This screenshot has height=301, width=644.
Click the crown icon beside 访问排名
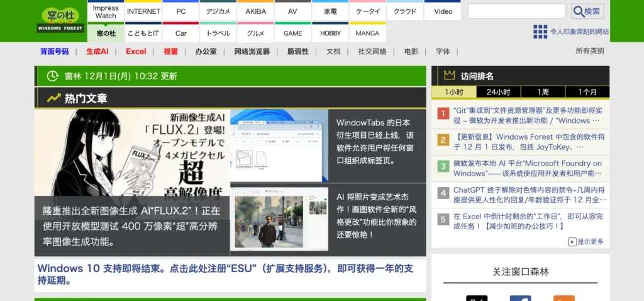coord(450,76)
